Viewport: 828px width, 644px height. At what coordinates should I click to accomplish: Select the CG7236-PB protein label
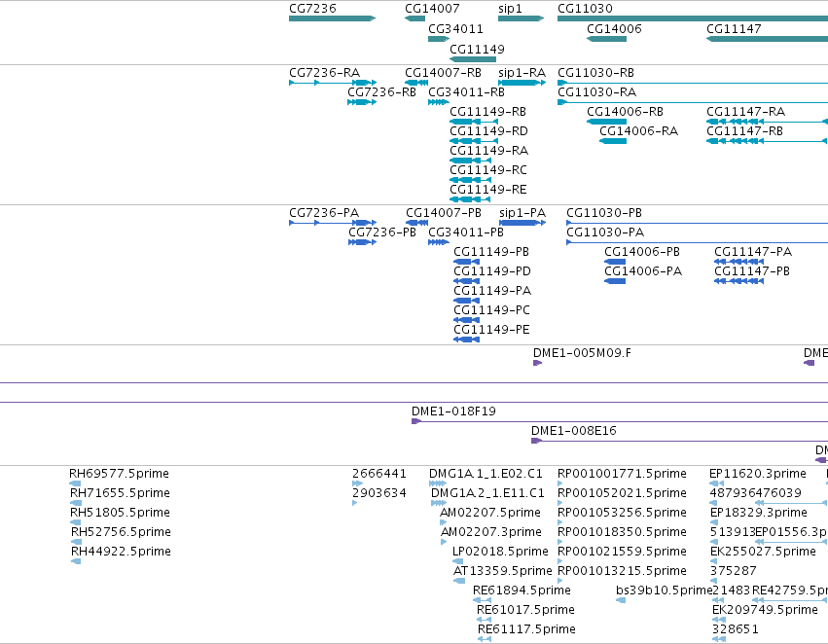[x=382, y=233]
